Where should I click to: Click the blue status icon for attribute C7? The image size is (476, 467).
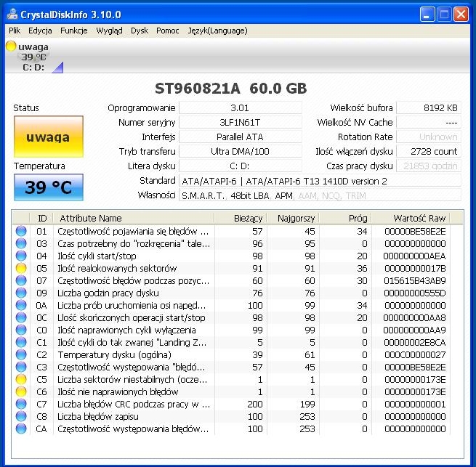21,404
